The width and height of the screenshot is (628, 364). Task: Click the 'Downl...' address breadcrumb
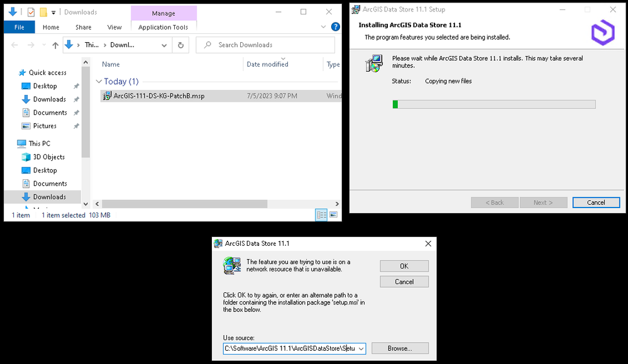(122, 45)
